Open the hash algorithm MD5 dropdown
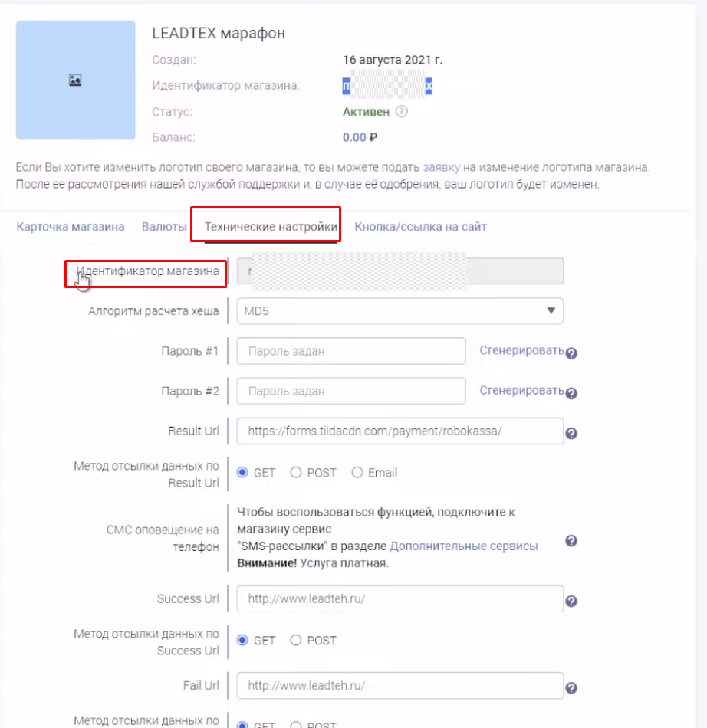 click(400, 311)
